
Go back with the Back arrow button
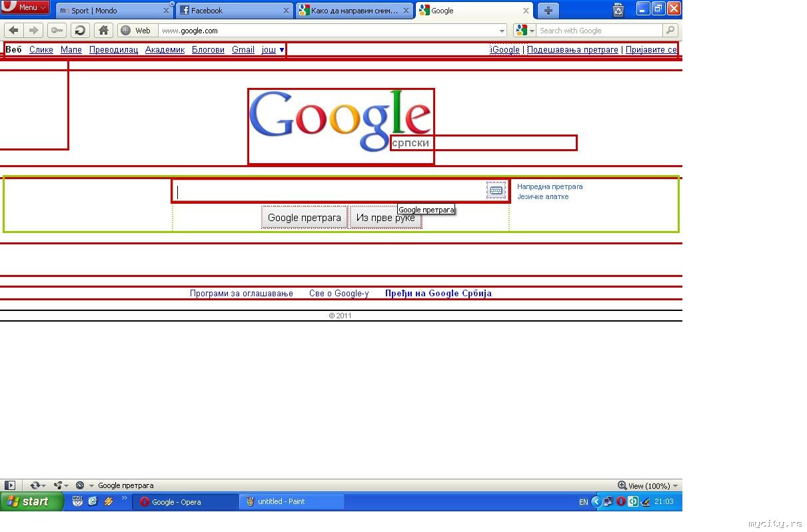13,30
